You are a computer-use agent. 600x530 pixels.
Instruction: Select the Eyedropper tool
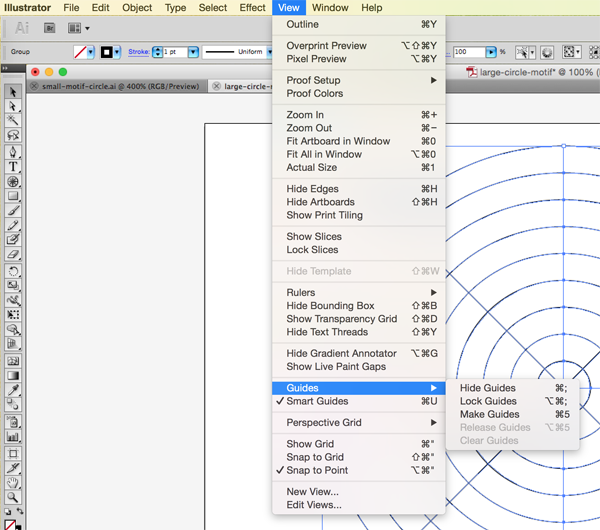tap(13, 390)
